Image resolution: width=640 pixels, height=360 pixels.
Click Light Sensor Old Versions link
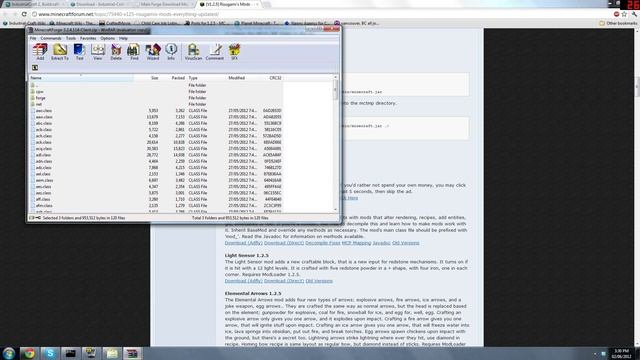pos(319,281)
